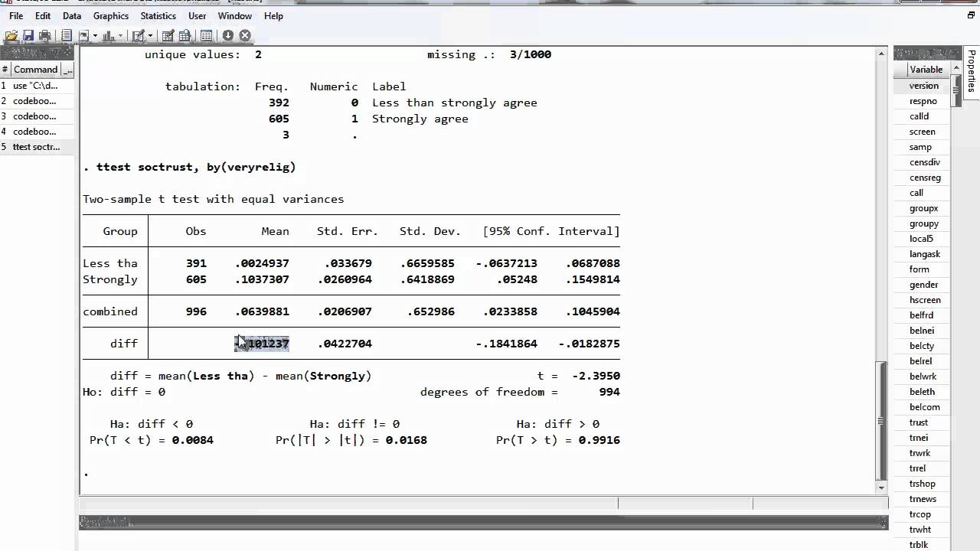Expand the Graph icon dropdown arrow

tap(120, 35)
